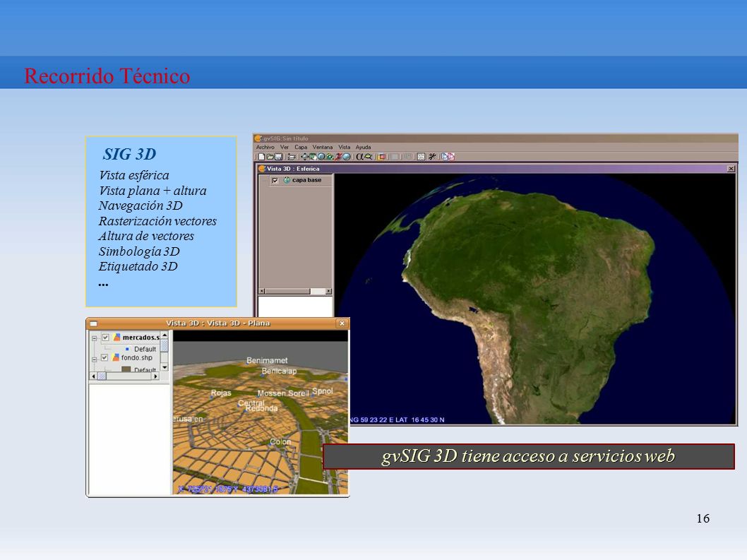
Task: Open the wrench tools icon
Action: pos(432,157)
